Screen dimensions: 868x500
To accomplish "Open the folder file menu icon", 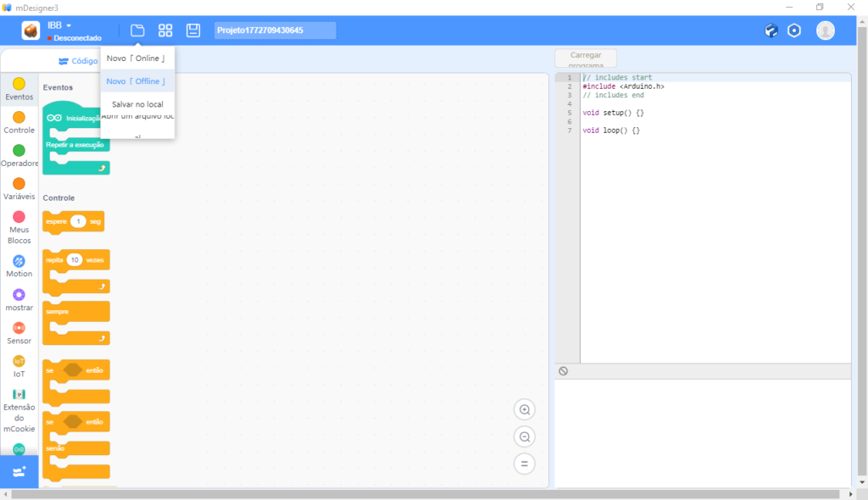I will click(x=137, y=31).
